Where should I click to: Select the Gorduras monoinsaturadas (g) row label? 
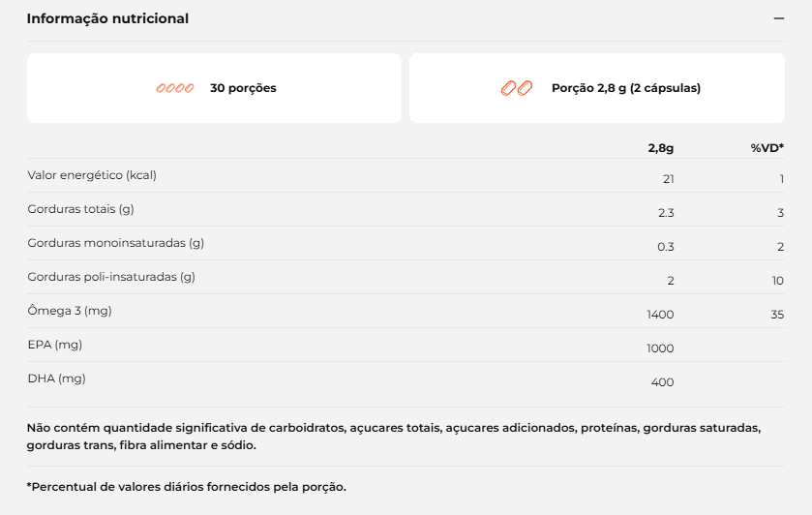(x=116, y=243)
